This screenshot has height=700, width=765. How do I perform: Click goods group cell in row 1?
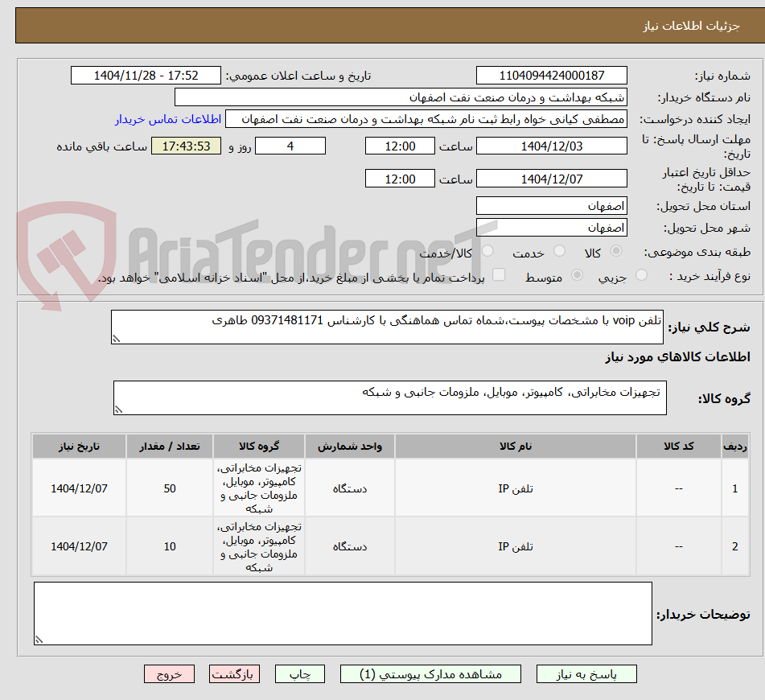[259, 488]
